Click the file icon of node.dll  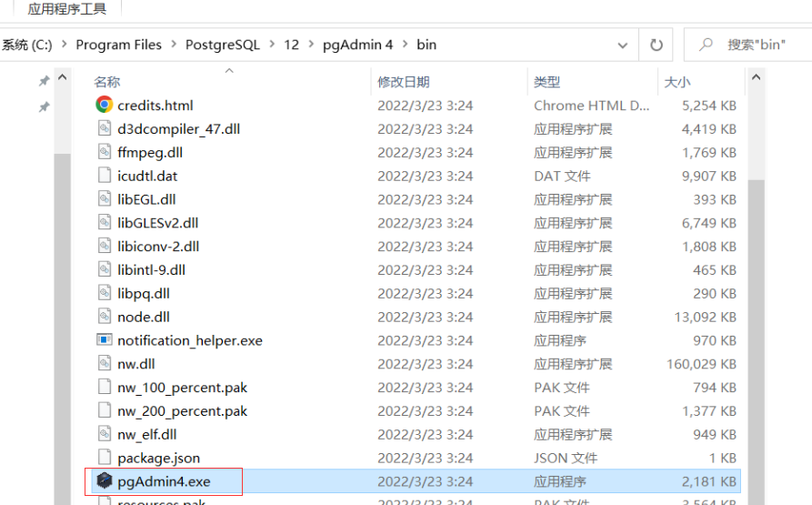[104, 317]
